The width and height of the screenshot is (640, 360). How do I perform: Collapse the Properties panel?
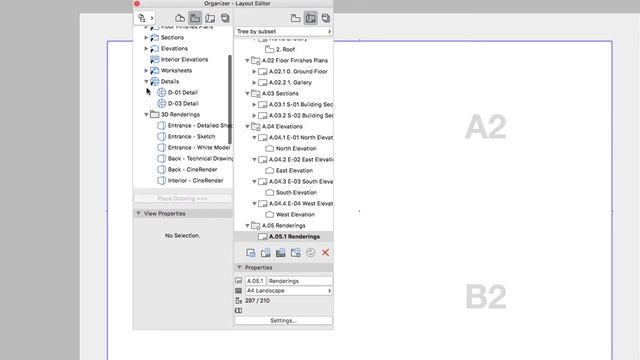point(240,267)
